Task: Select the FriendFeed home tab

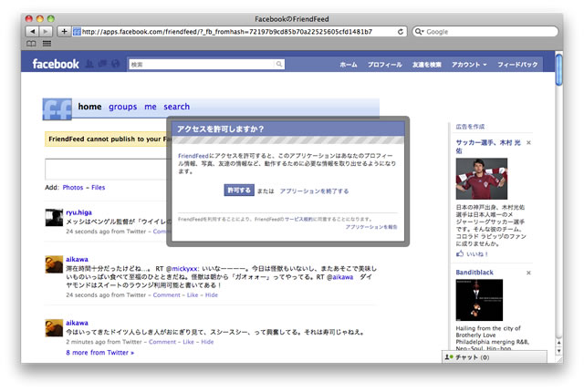Action: click(x=89, y=107)
